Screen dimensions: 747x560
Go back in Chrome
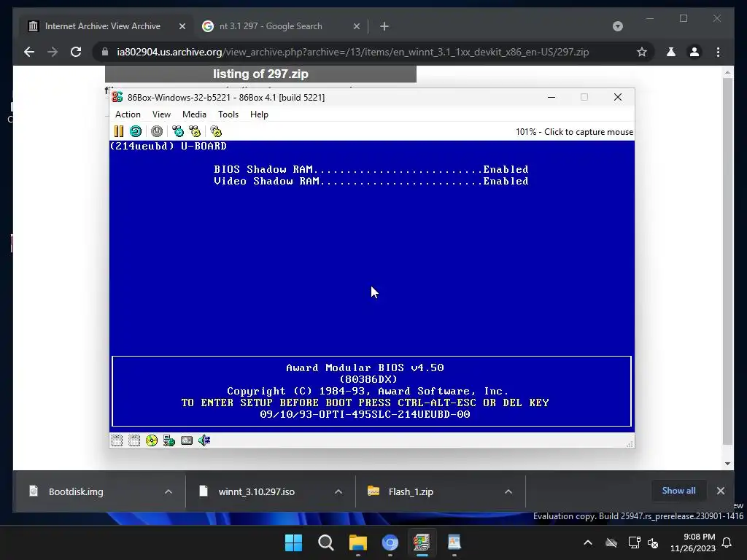coord(29,52)
